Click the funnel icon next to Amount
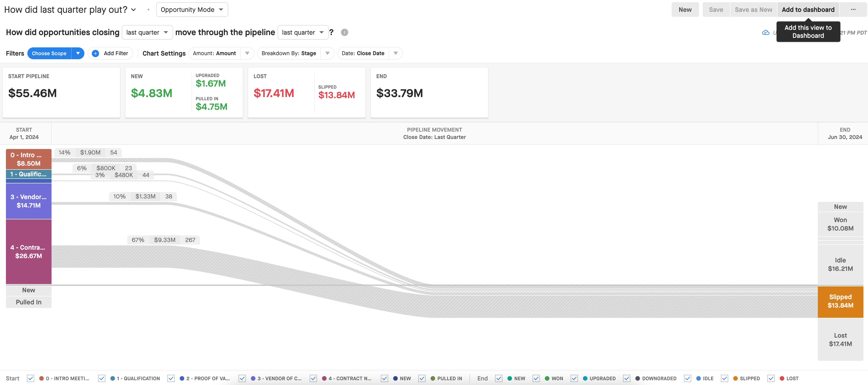This screenshot has height=385, width=868. click(247, 53)
